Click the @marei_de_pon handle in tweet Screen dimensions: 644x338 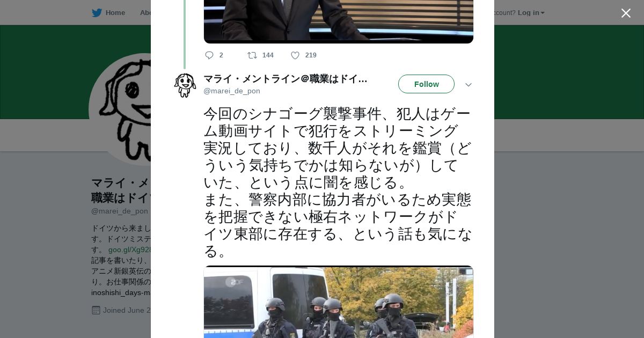click(232, 91)
